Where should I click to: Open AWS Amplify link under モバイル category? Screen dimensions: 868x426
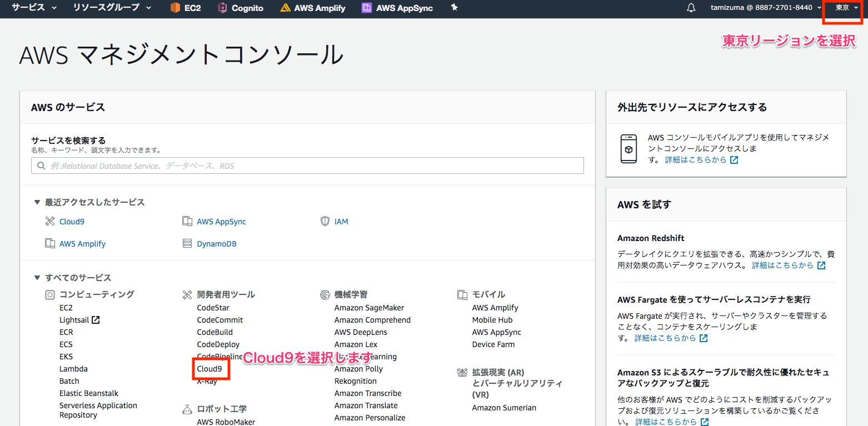pos(495,308)
